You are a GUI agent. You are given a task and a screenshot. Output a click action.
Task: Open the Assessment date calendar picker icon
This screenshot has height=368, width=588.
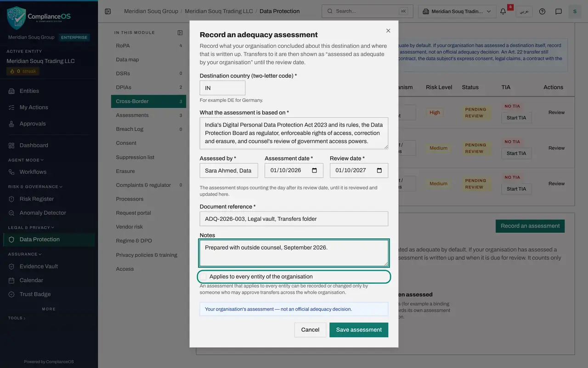pyautogui.click(x=315, y=170)
